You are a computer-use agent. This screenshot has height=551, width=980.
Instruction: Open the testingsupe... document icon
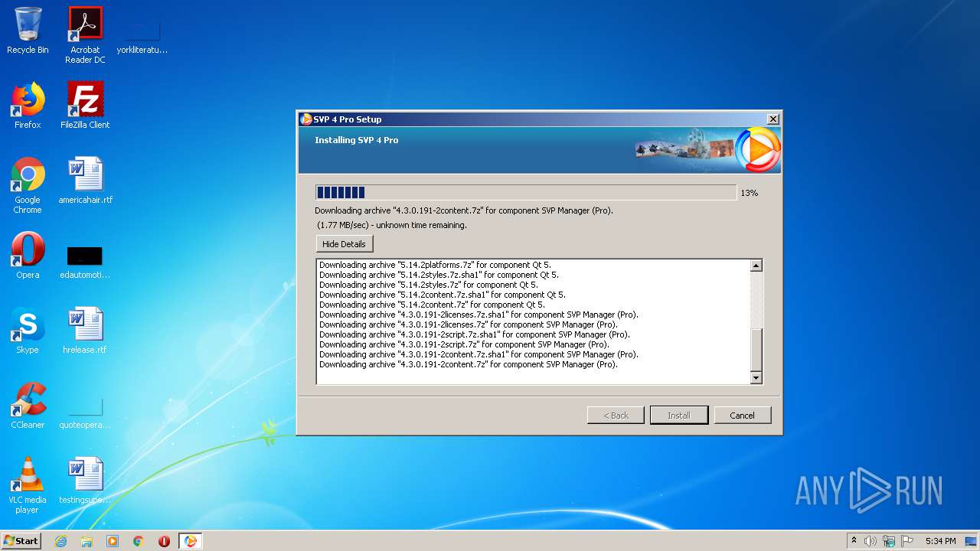[85, 481]
